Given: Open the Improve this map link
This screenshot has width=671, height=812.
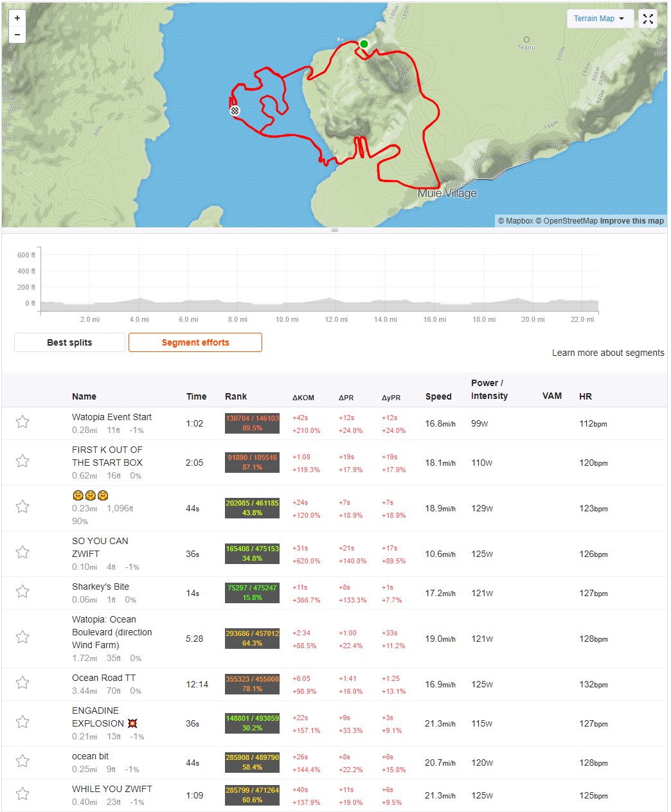Looking at the screenshot, I should point(632,220).
